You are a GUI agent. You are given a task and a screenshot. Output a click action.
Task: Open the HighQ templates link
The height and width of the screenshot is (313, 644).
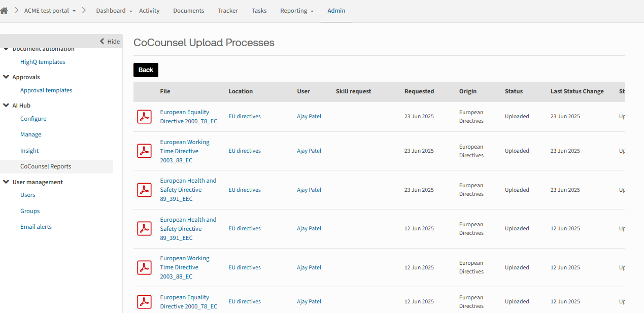coord(43,62)
